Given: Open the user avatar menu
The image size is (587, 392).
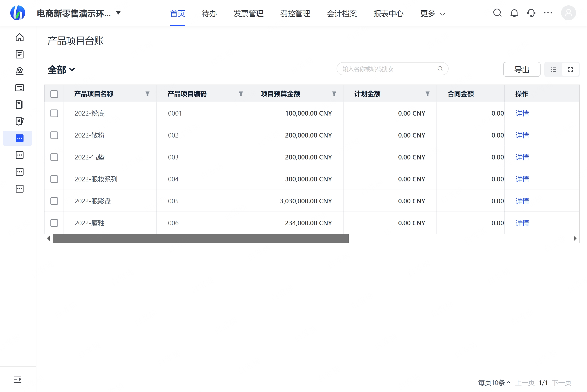Looking at the screenshot, I should pos(568,13).
